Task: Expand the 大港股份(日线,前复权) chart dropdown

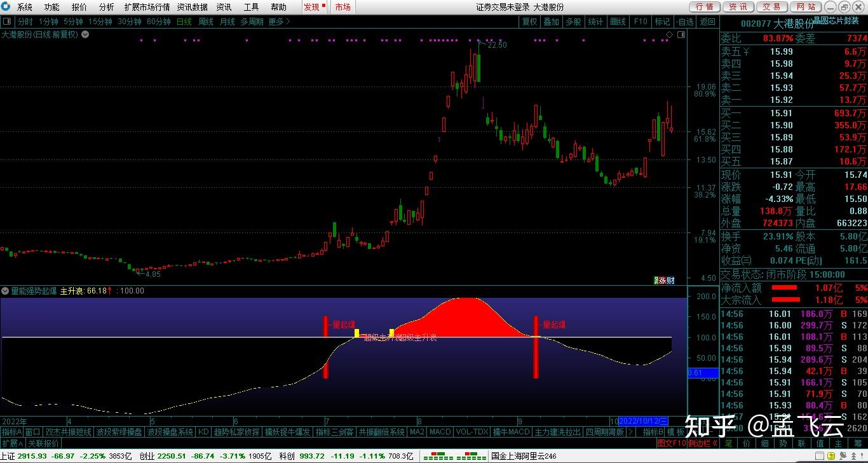Action: tap(85, 34)
